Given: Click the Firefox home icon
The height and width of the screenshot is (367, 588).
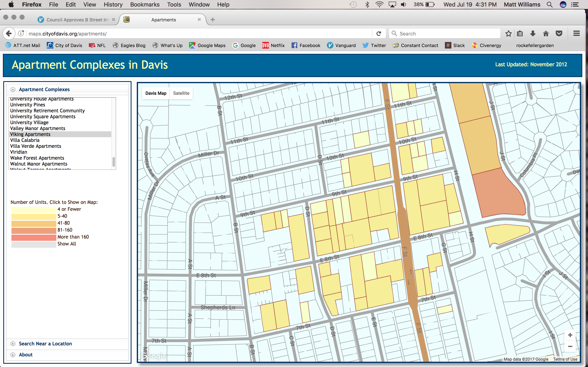Looking at the screenshot, I should coord(546,33).
